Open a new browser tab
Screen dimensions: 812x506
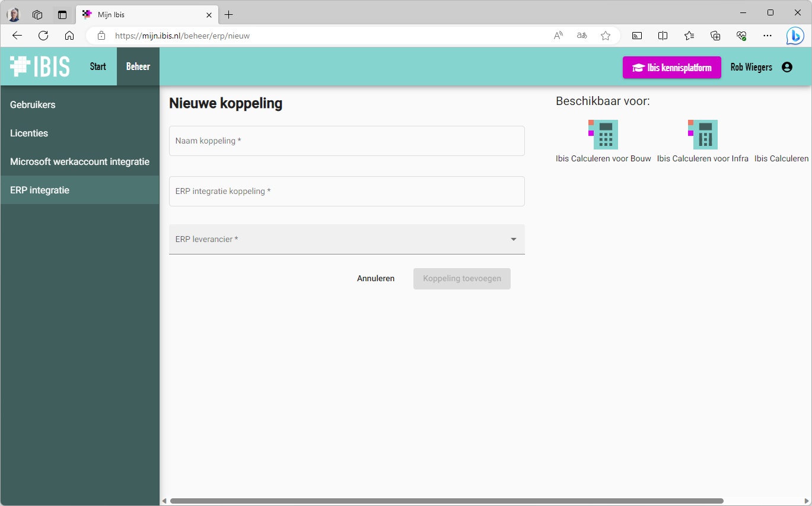(x=229, y=15)
